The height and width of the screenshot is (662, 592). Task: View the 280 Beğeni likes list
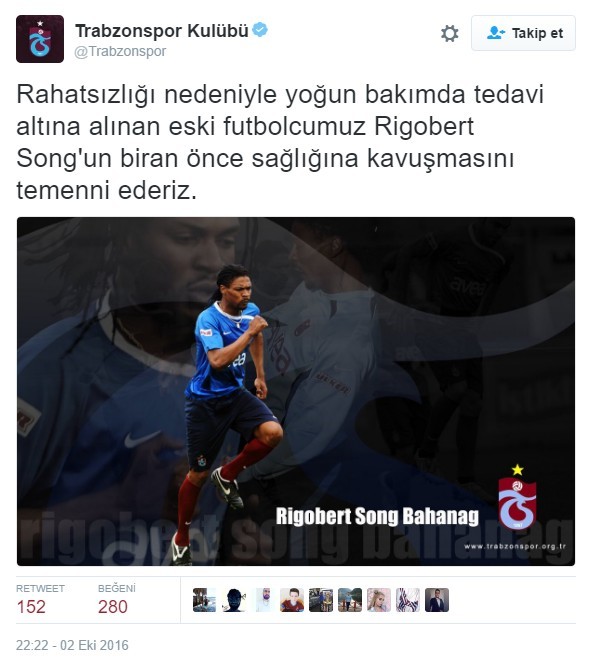[117, 600]
